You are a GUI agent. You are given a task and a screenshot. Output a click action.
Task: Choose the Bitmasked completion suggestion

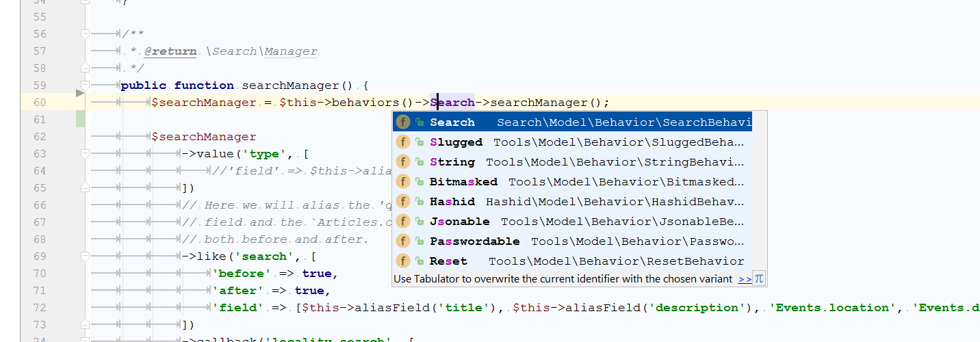pos(572,182)
